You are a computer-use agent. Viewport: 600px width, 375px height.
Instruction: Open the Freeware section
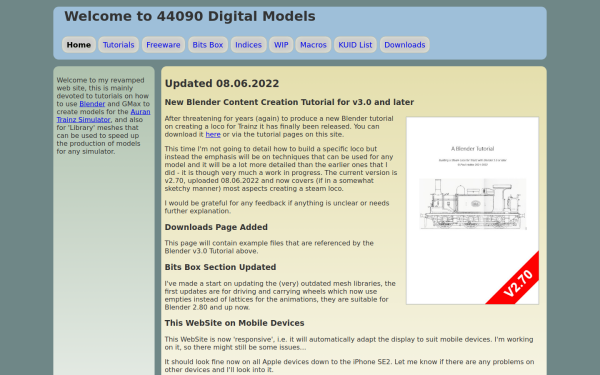tap(163, 45)
